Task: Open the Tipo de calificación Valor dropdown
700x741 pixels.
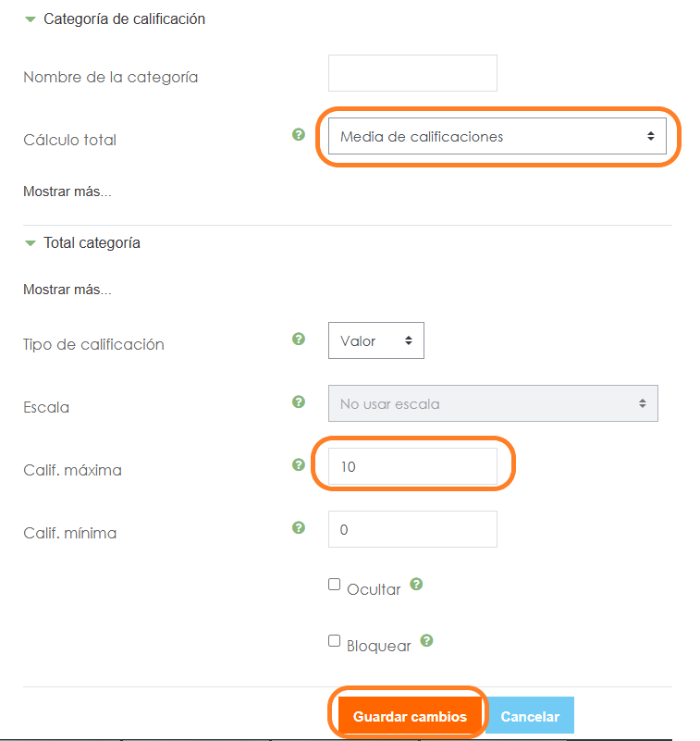Action: point(375,340)
